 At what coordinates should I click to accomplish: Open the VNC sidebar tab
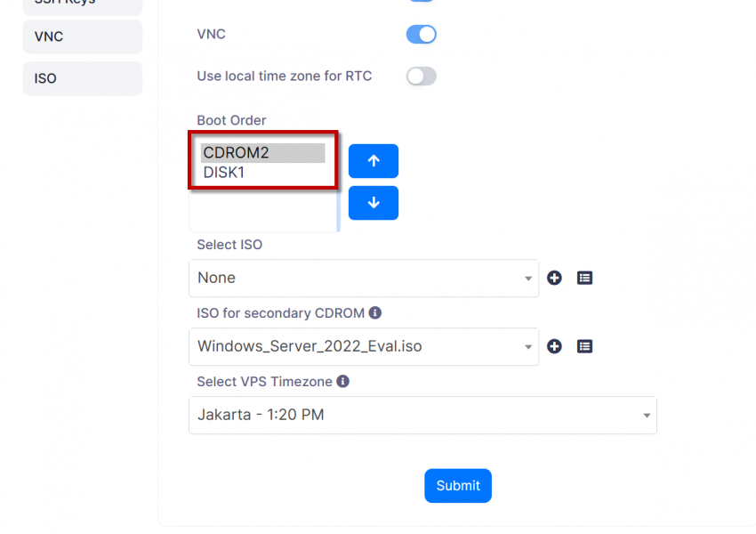pos(82,36)
